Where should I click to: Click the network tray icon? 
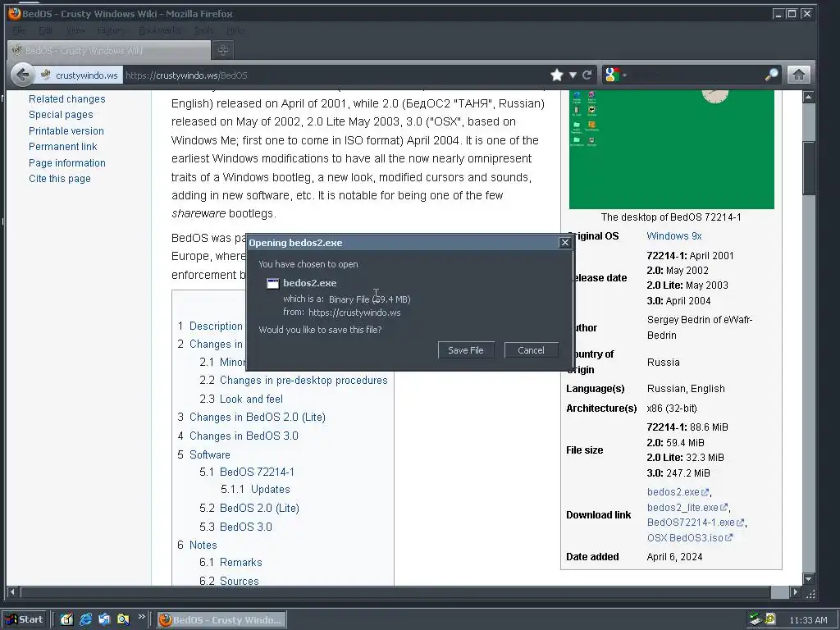tap(756, 620)
